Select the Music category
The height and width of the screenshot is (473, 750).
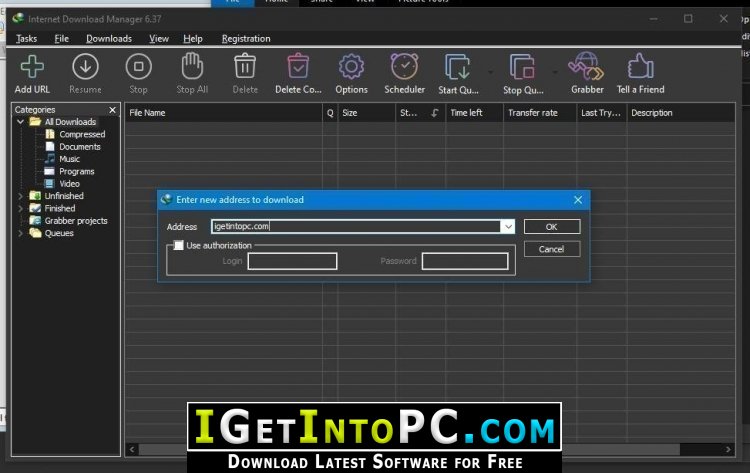69,159
